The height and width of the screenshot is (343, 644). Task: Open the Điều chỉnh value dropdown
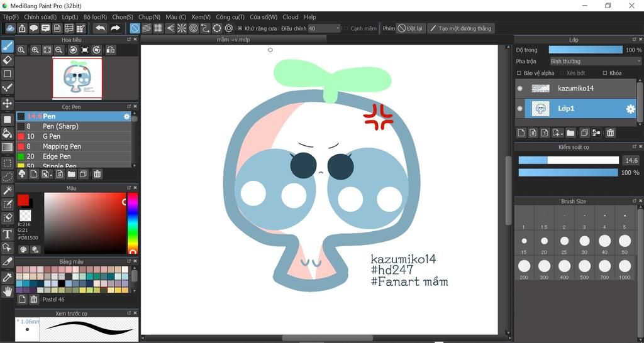[x=325, y=28]
